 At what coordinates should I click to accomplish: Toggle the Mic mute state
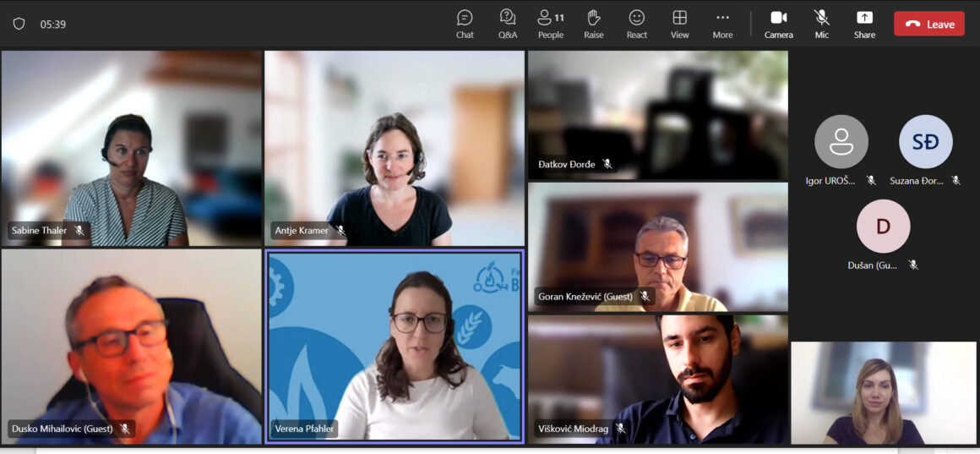coord(821,24)
